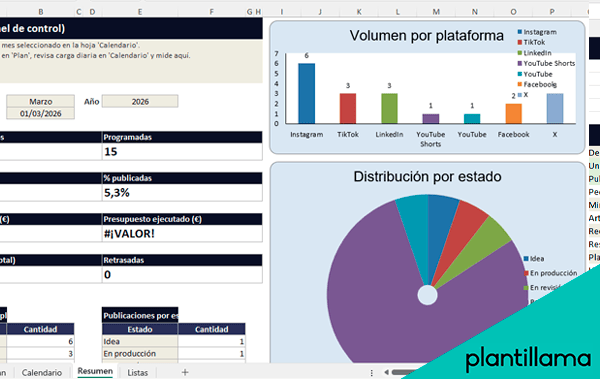Click the orange Facebook bar

coord(514,113)
